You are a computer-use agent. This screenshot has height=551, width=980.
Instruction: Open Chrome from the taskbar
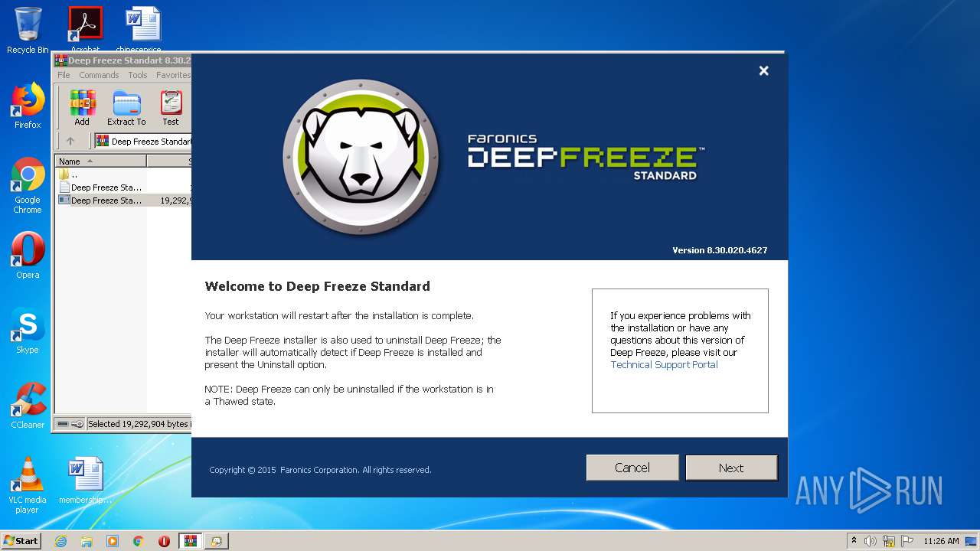(x=139, y=541)
